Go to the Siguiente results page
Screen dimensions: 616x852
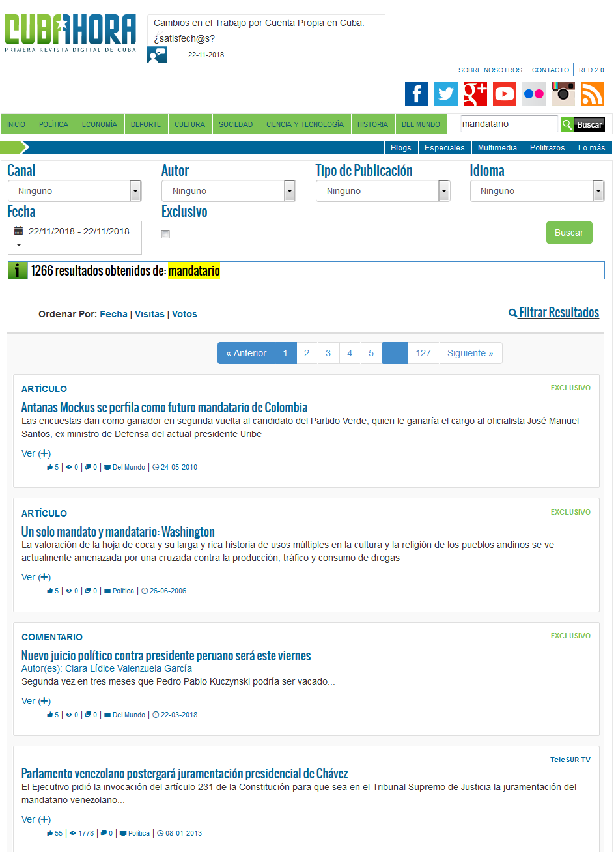click(470, 353)
